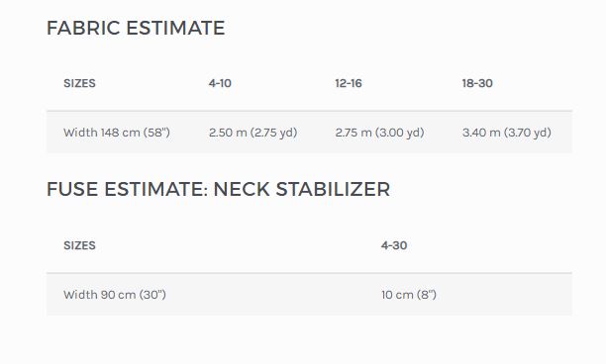The width and height of the screenshot is (606, 364).
Task: Click the word STABILIZER in second heading
Action: [x=333, y=189]
